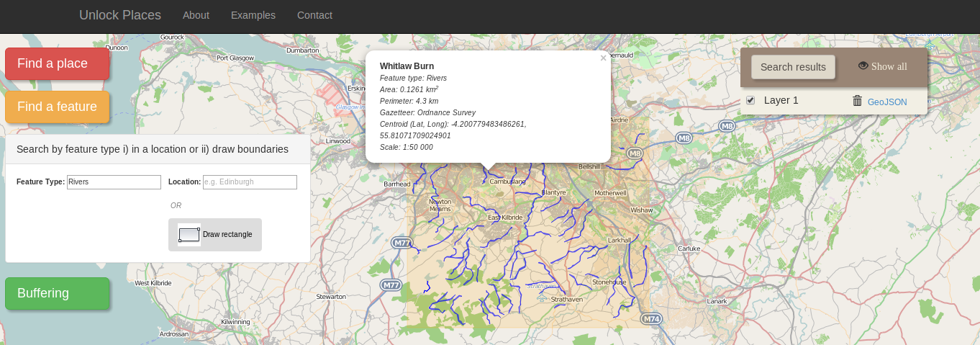The height and width of the screenshot is (345, 980).
Task: Click the M74 motorway shield on map
Action: pos(650,318)
